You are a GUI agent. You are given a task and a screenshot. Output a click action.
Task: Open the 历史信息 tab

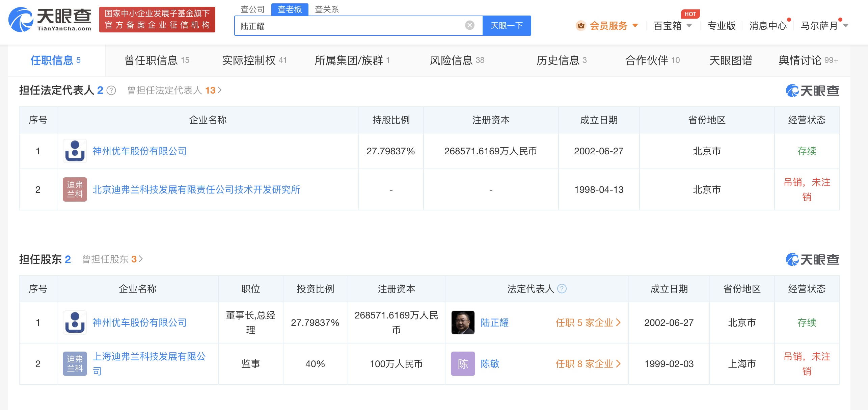click(x=562, y=60)
